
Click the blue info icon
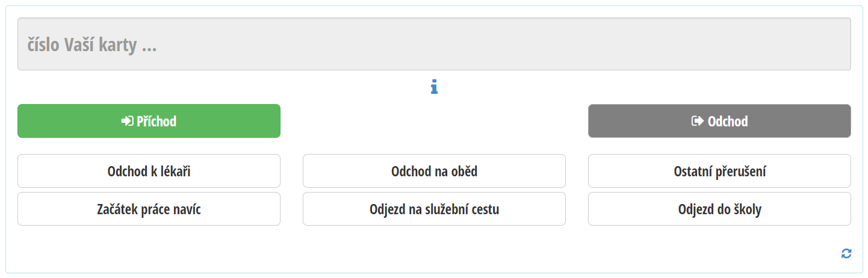point(434,87)
